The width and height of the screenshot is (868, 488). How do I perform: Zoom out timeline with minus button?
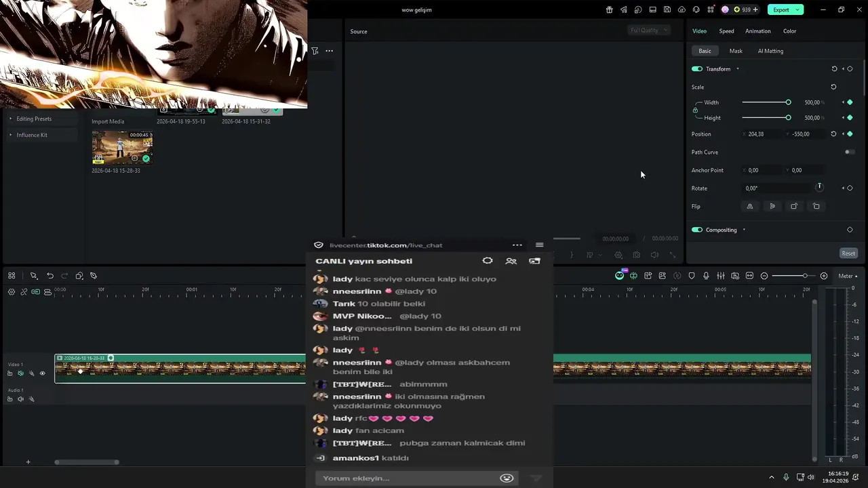coord(764,276)
